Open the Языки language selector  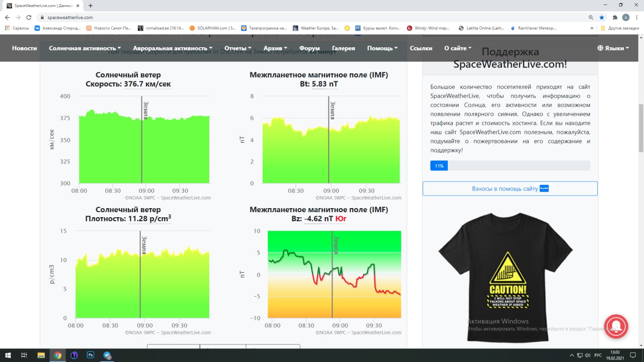pyautogui.click(x=613, y=48)
